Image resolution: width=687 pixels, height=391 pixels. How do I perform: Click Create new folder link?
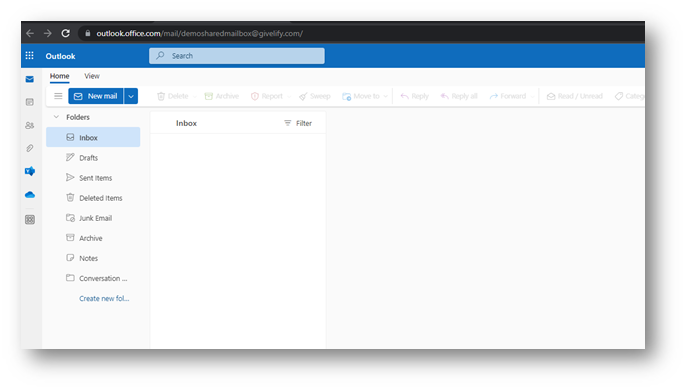pyautogui.click(x=104, y=299)
